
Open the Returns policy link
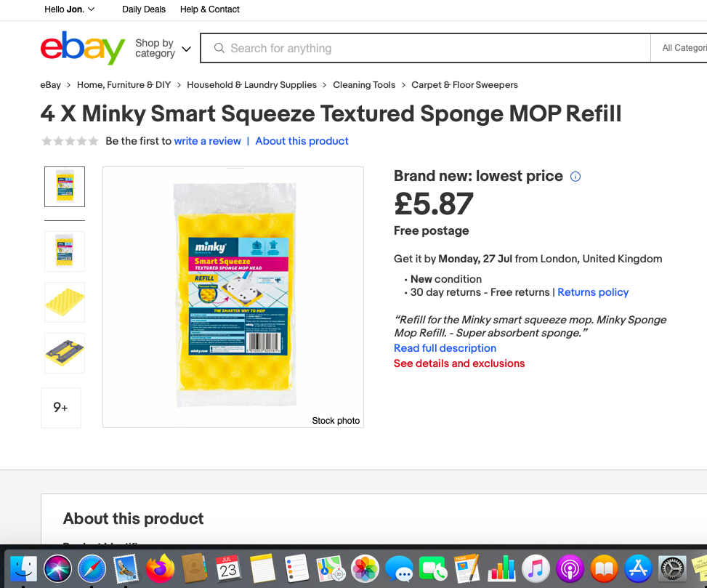point(593,292)
